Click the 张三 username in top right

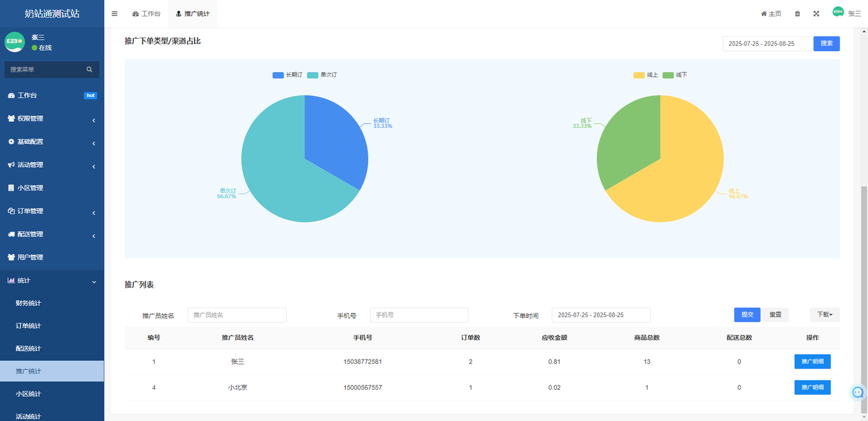855,13
